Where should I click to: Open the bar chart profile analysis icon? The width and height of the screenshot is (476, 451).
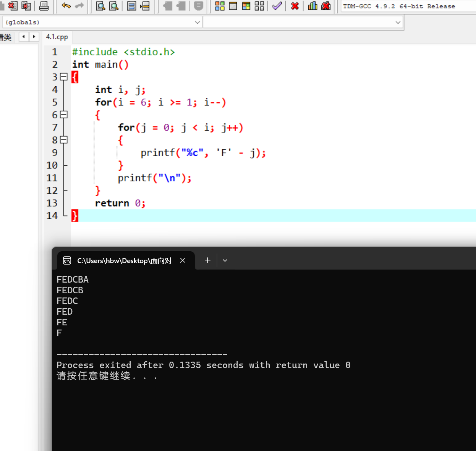click(312, 6)
